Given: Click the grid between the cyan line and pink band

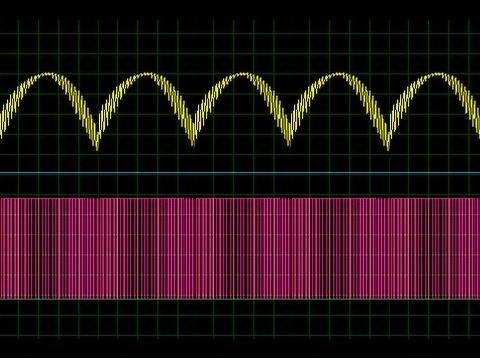Looking at the screenshot, I should (x=240, y=185).
